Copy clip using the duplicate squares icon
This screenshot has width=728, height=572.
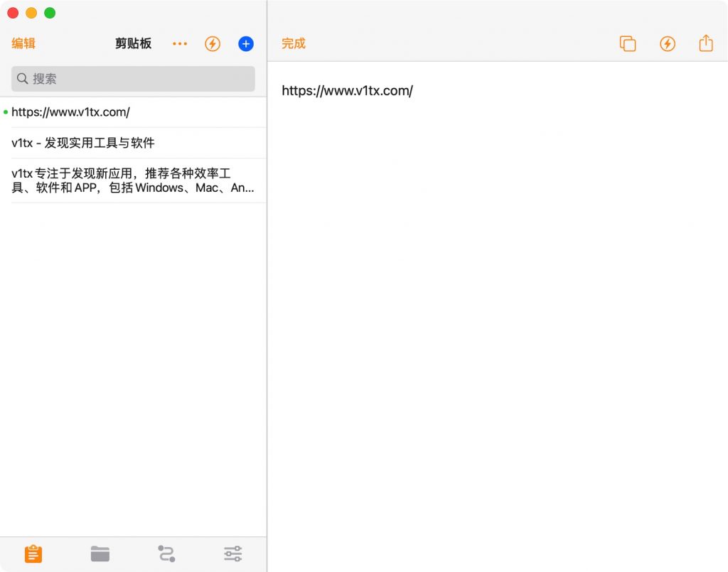pos(628,43)
